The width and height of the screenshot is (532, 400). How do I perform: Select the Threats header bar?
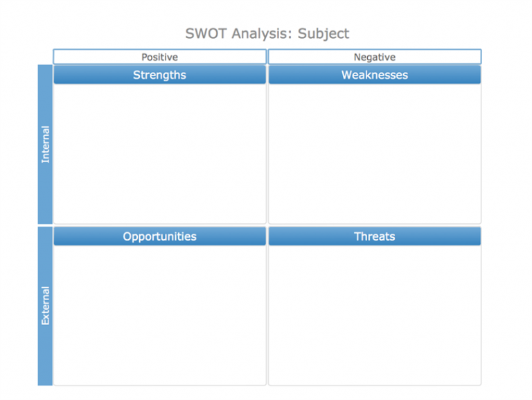375,236
